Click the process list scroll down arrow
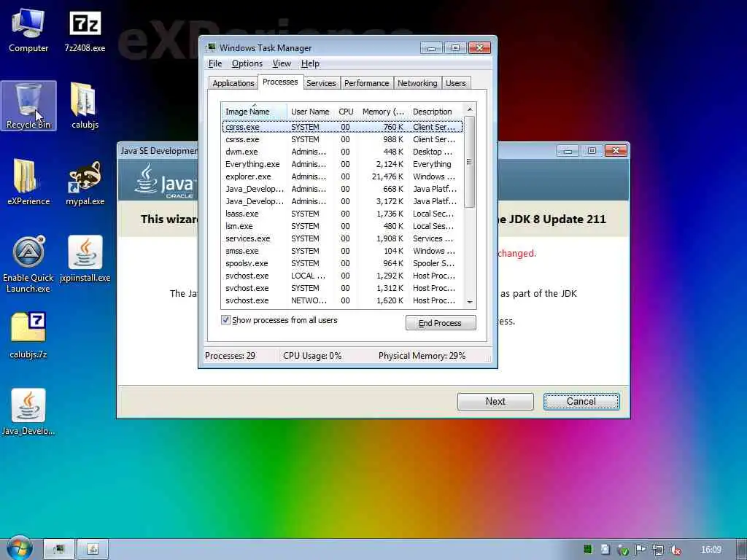The image size is (747, 560). pyautogui.click(x=470, y=302)
